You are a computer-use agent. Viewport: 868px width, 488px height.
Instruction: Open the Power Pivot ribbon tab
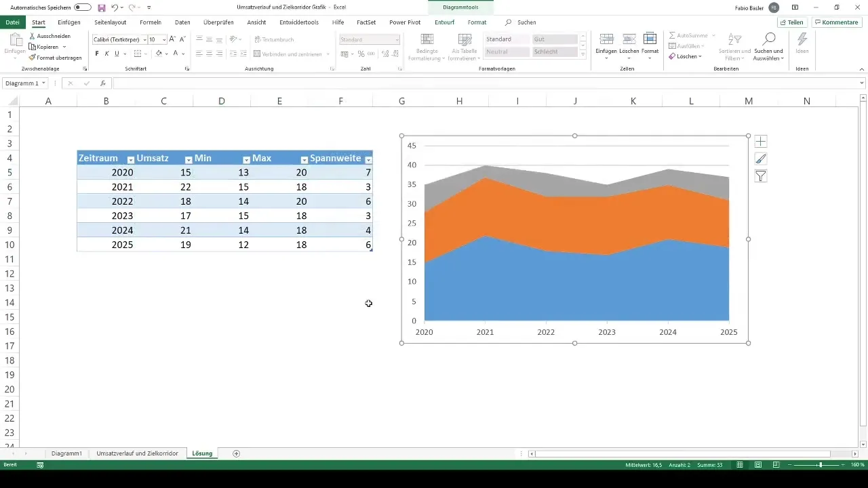pos(405,22)
